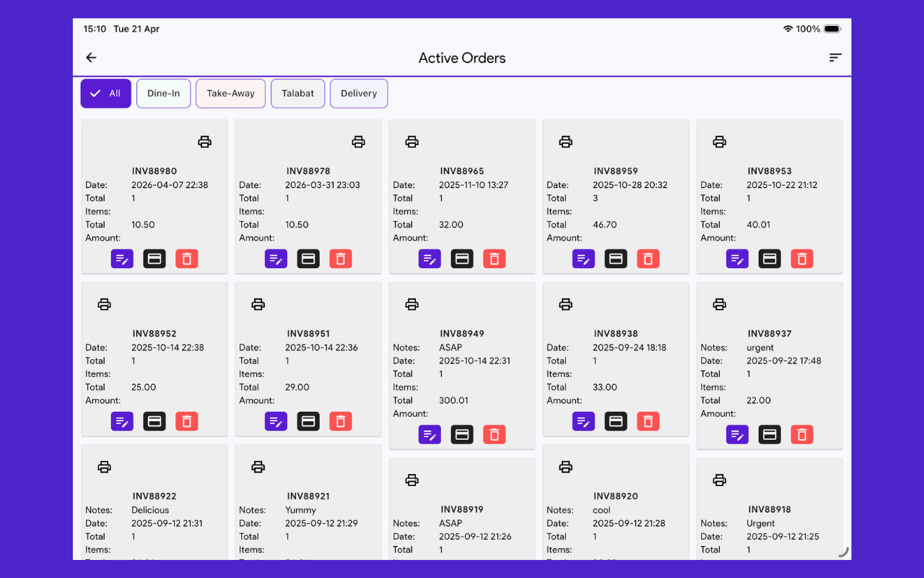This screenshot has height=578, width=924.
Task: Print order INV88959
Action: (x=566, y=142)
